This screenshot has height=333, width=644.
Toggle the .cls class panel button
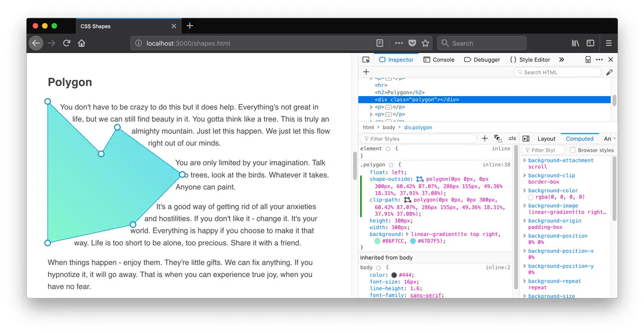512,139
